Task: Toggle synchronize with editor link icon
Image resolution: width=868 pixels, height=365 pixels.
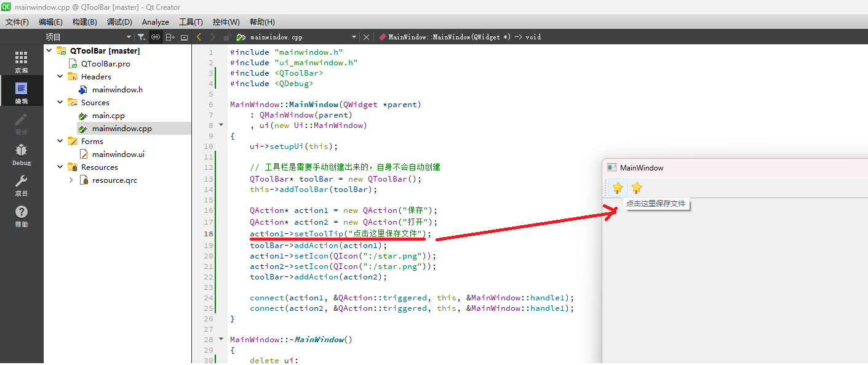Action: pyautogui.click(x=156, y=37)
